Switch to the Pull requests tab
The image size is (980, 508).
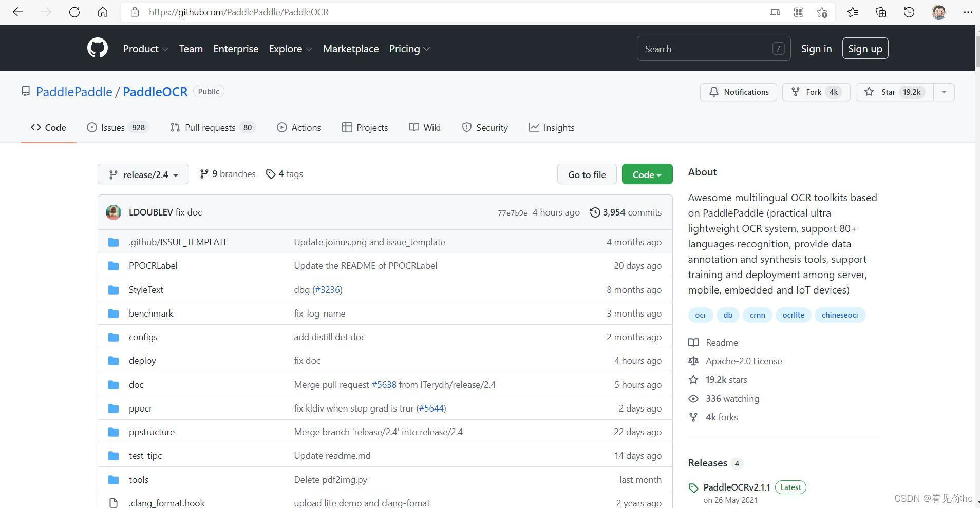[212, 128]
